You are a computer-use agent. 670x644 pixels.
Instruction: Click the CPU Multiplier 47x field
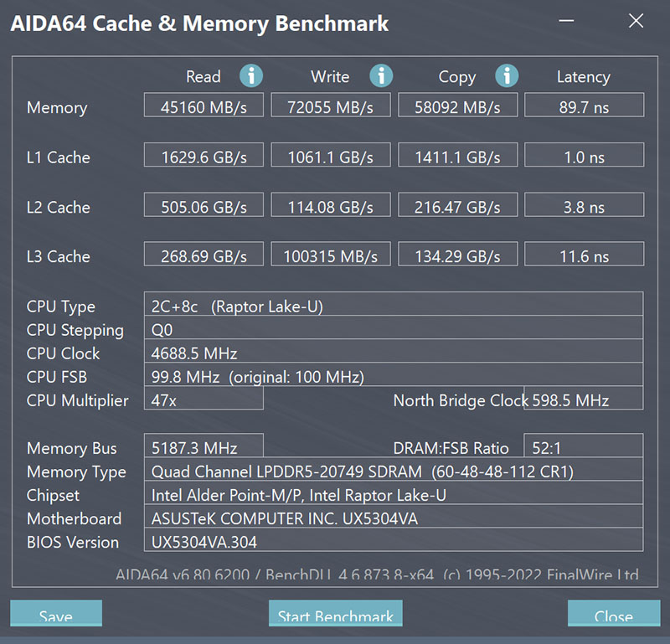pyautogui.click(x=204, y=398)
